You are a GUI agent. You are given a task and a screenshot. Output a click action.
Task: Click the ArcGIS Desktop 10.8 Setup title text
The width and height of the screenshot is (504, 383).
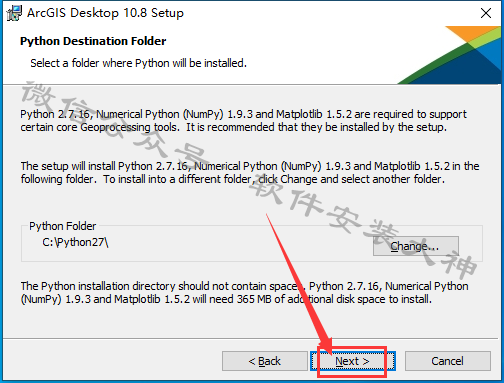[105, 13]
